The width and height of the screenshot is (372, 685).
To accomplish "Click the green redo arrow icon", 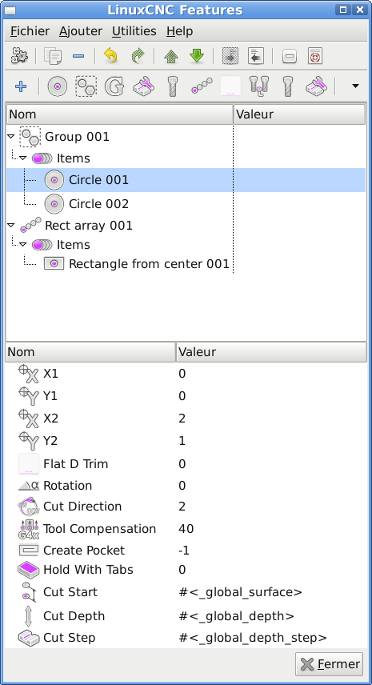I will pyautogui.click(x=138, y=56).
